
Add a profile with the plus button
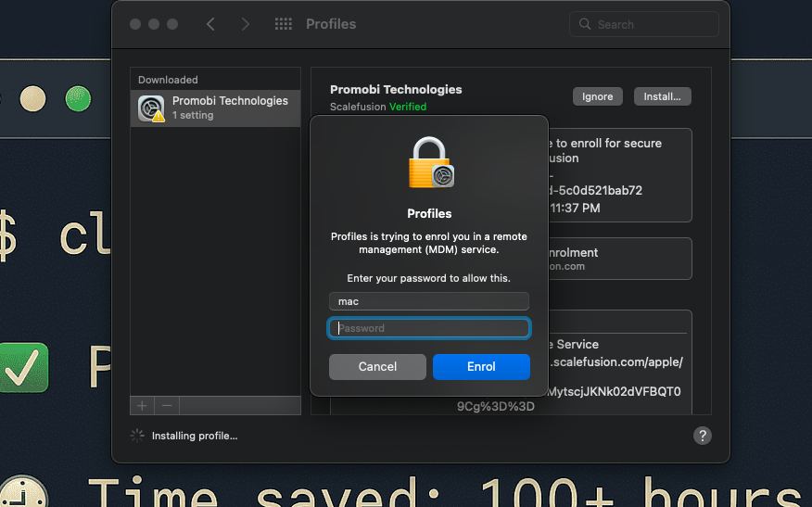click(142, 405)
